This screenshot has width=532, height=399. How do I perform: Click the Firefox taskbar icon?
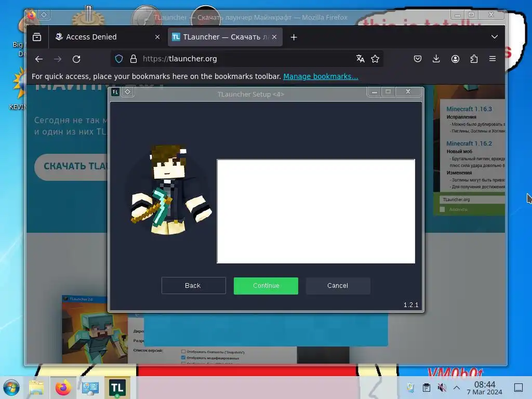tap(63, 388)
